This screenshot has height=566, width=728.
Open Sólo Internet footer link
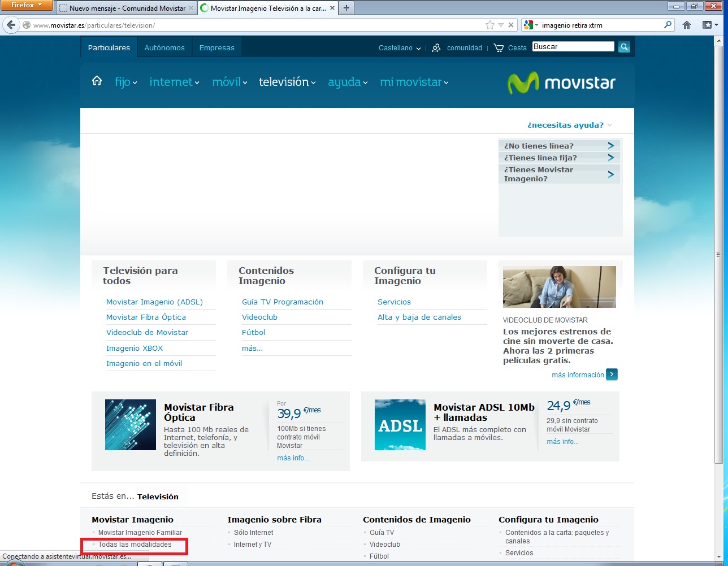[253, 533]
